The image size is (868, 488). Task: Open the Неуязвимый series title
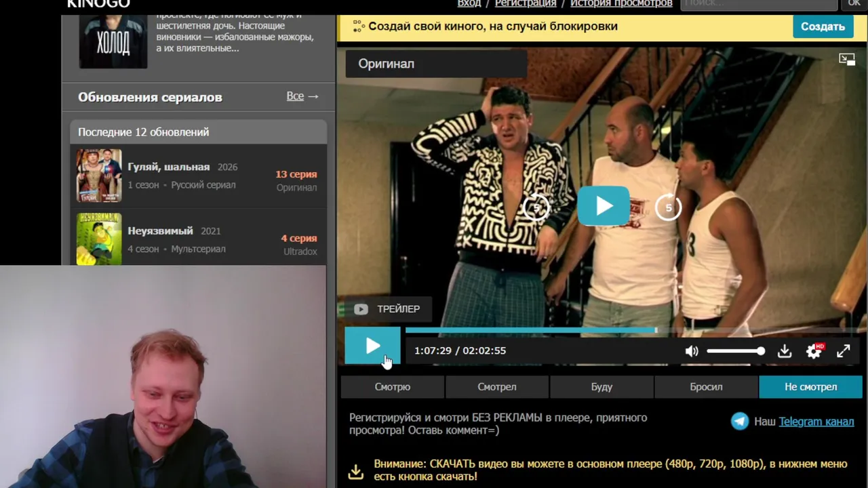coord(160,230)
